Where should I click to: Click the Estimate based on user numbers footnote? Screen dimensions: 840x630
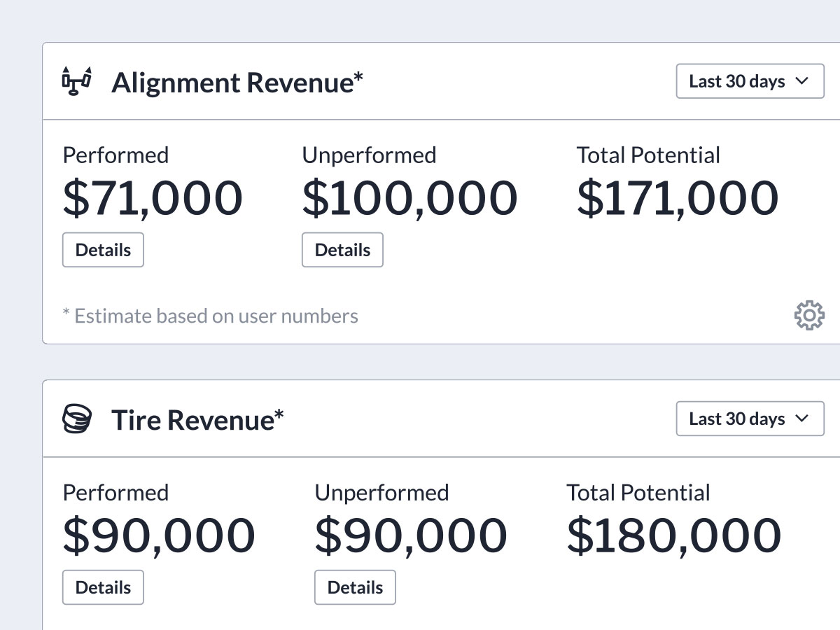[x=210, y=316]
